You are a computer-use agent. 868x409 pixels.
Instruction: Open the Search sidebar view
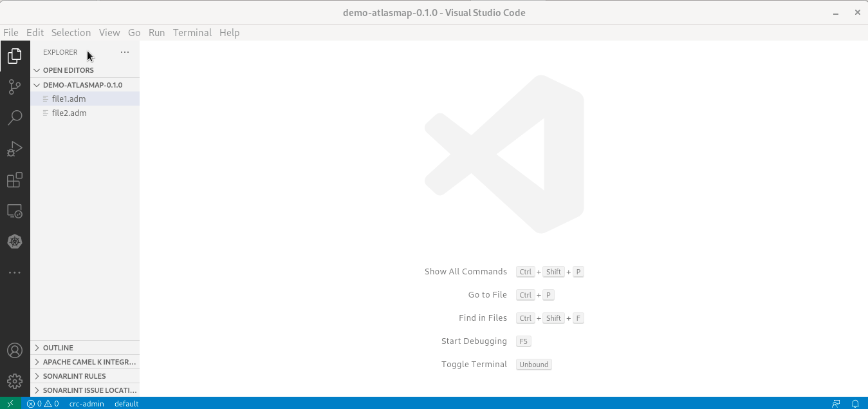click(x=15, y=118)
